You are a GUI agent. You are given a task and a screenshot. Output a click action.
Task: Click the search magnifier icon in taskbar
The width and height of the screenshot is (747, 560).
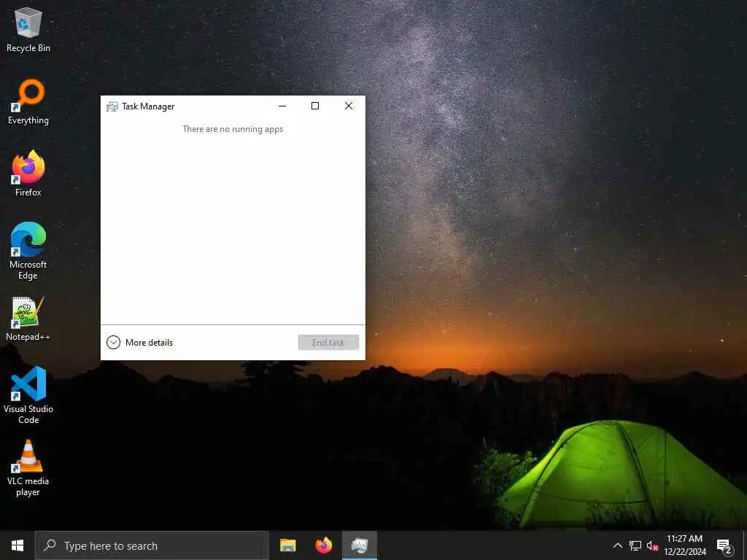(50, 545)
